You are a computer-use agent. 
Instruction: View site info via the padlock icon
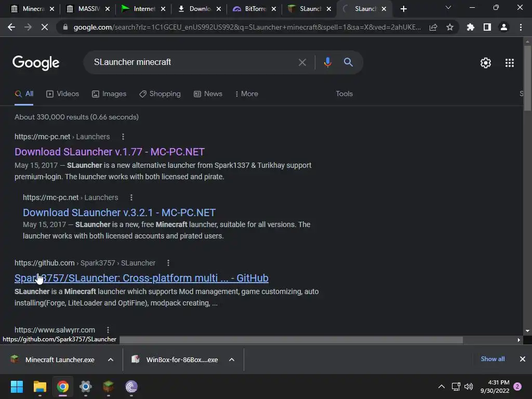65,27
